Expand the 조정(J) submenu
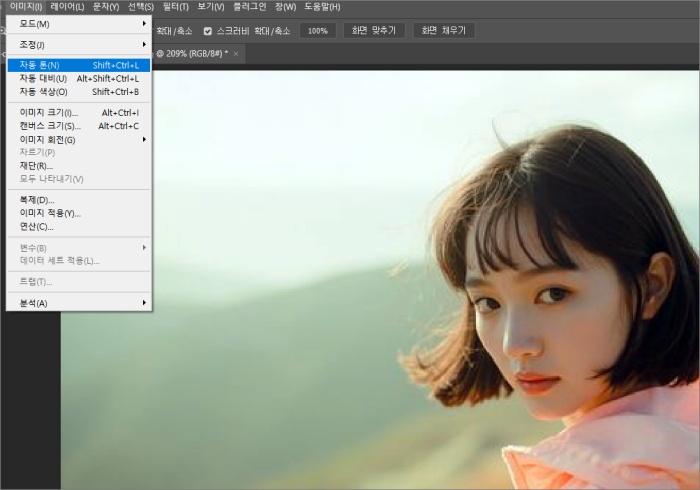The width and height of the screenshot is (700, 490). pos(79,45)
